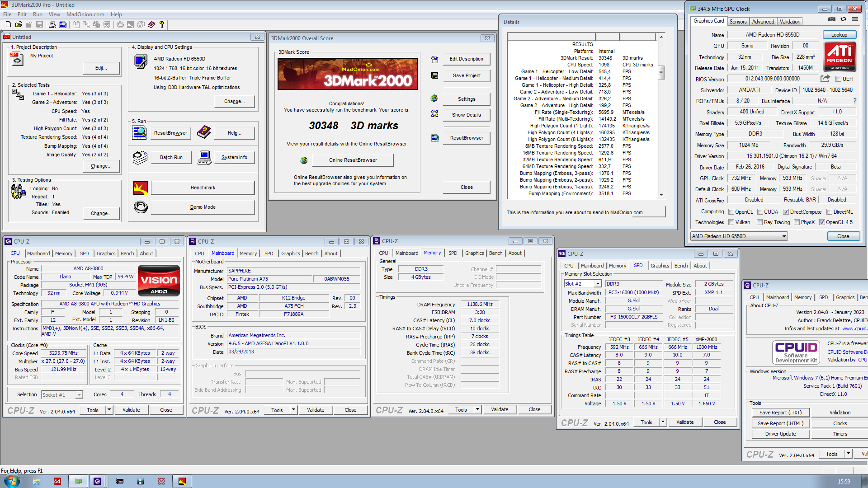The height and width of the screenshot is (488, 868).
Task: Click the Show Details button
Action: 466,115
